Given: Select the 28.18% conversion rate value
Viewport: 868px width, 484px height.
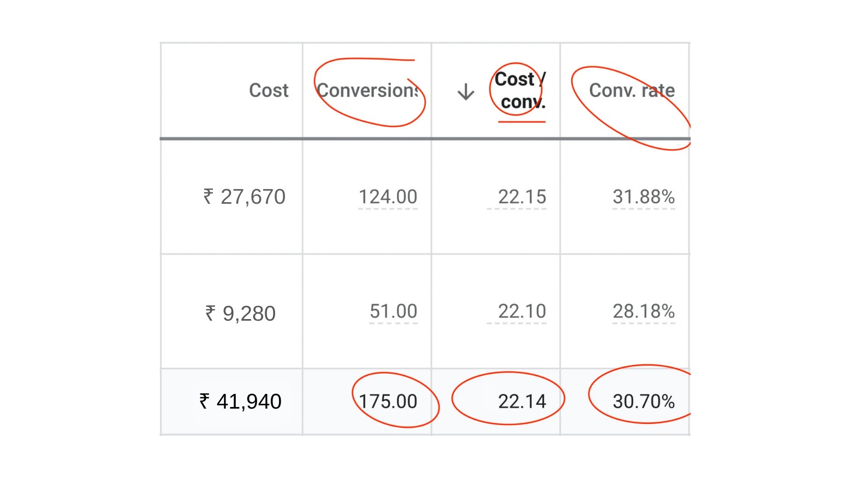Looking at the screenshot, I should [x=644, y=311].
